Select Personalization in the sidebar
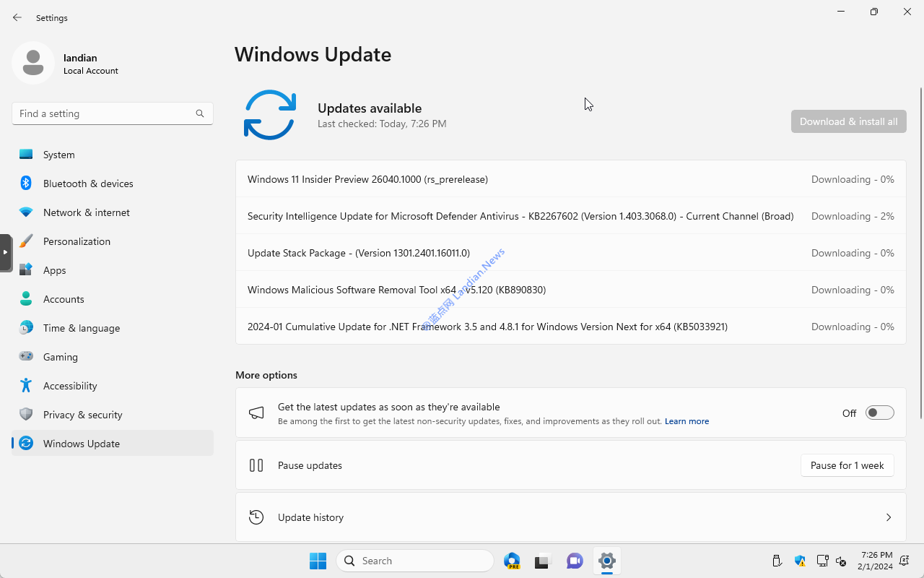This screenshot has height=578, width=924. pyautogui.click(x=113, y=241)
